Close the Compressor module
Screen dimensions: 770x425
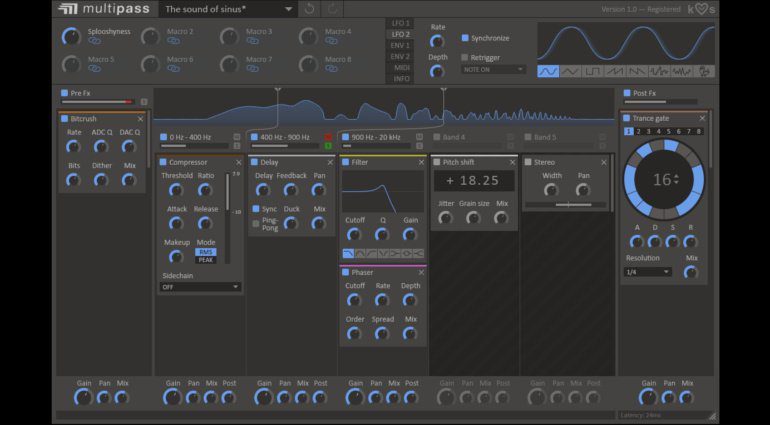pyautogui.click(x=239, y=162)
